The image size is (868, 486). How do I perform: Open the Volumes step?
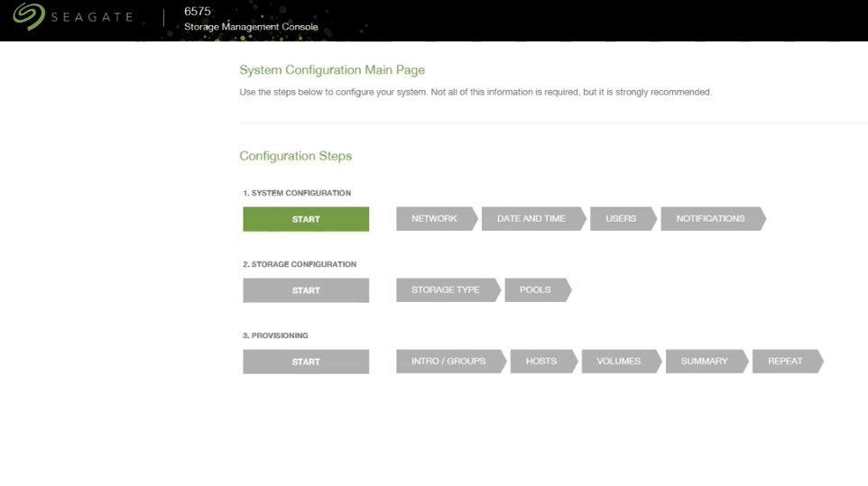click(621, 361)
